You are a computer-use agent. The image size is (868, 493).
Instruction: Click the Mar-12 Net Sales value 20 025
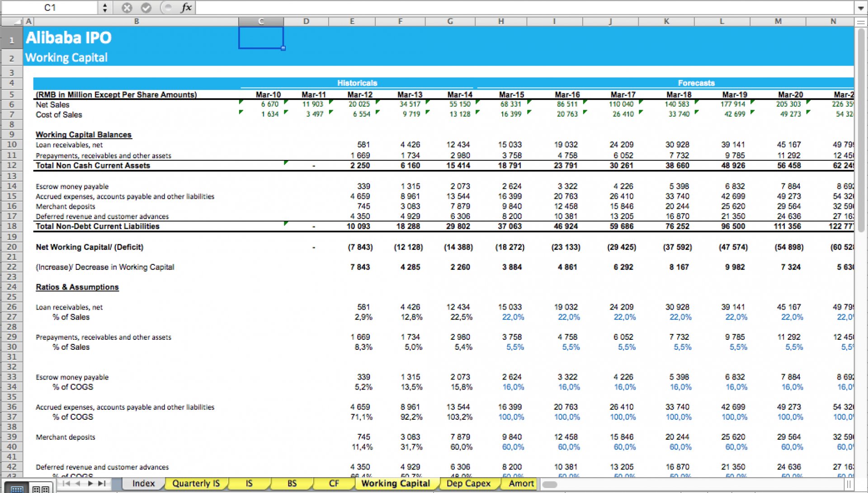pos(359,104)
